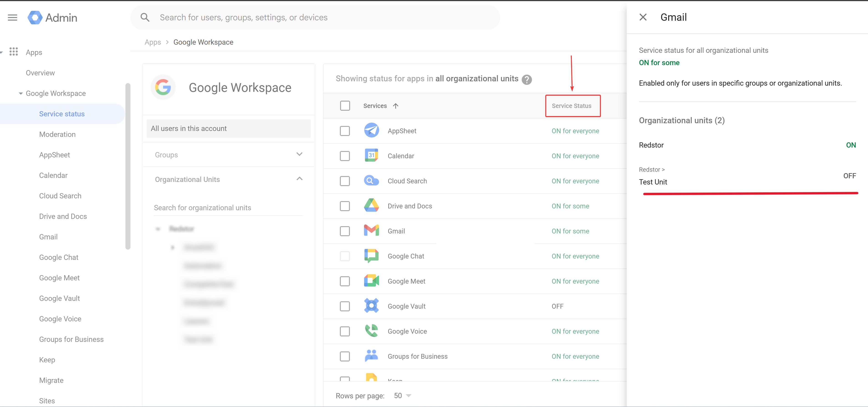
Task: Check the Calendar row checkbox
Action: (x=345, y=156)
